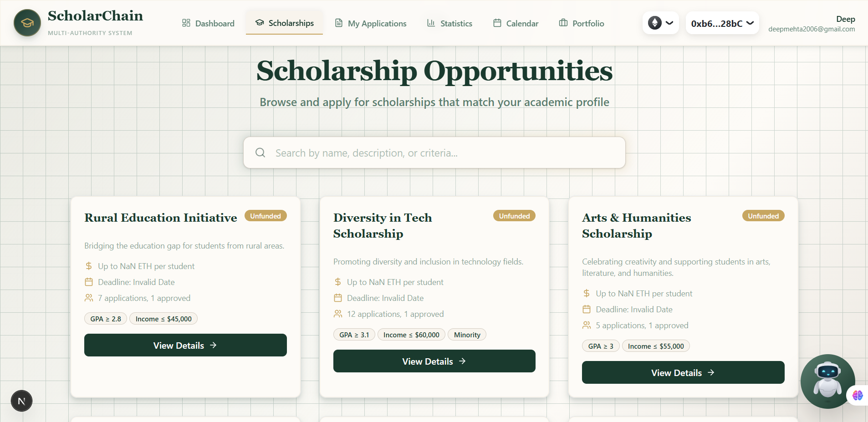The height and width of the screenshot is (422, 868).
Task: Toggle the GPA ≥ 2.8 filter chip
Action: point(105,318)
